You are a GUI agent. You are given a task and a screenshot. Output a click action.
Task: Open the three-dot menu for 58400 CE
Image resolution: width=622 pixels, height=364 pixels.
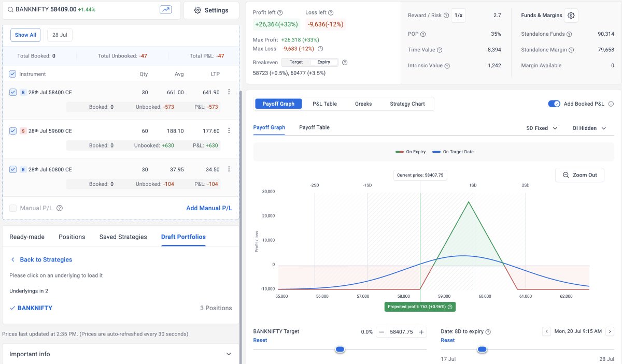tap(229, 92)
